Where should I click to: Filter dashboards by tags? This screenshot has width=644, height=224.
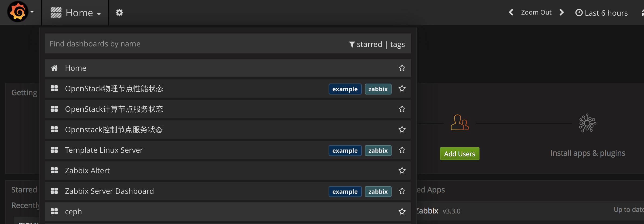(397, 44)
